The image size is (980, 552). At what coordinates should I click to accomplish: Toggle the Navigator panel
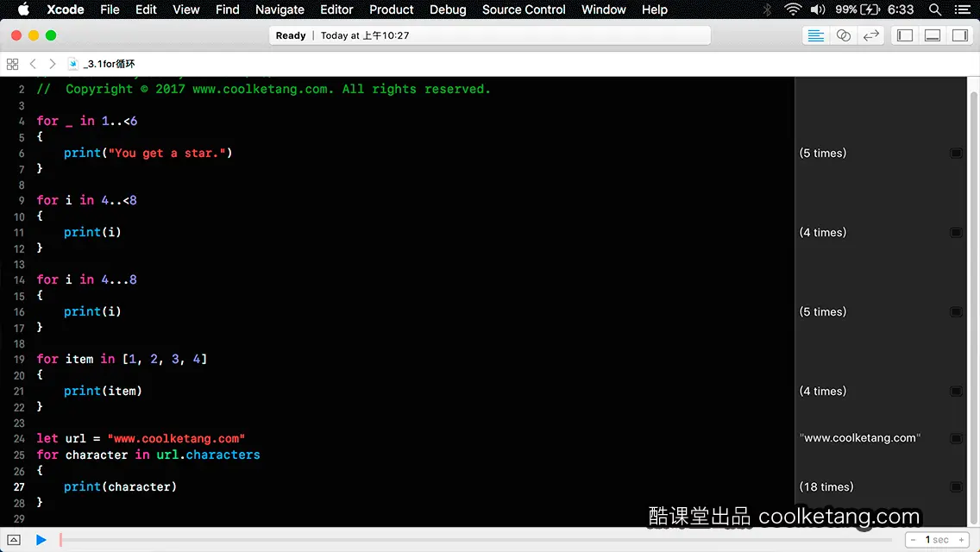[x=904, y=35]
